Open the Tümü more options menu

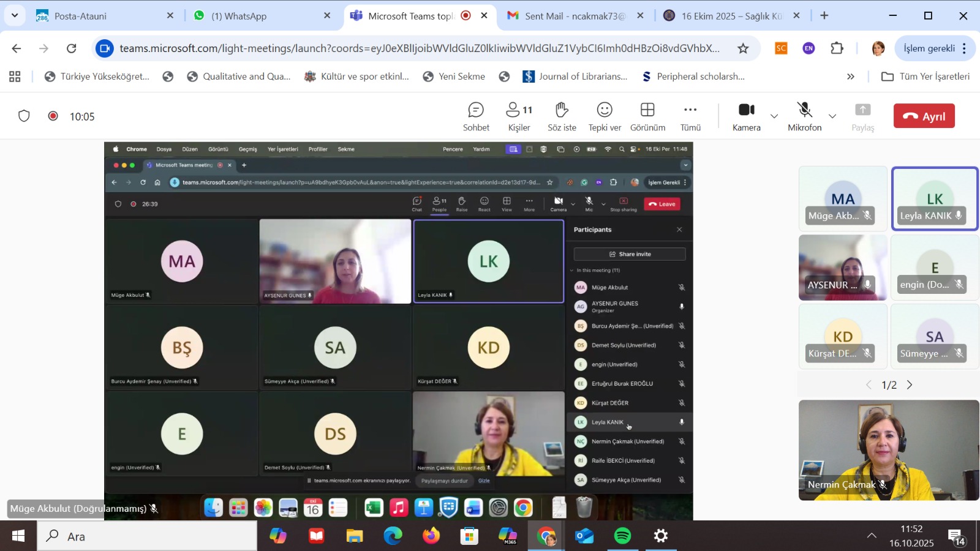click(690, 116)
